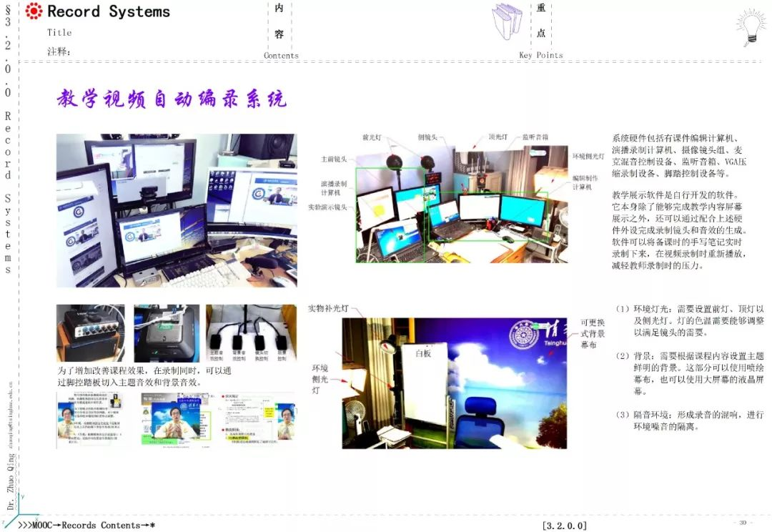Open the foot pedals photo
Screen dimensions: 772x532
pyautogui.click(x=251, y=333)
